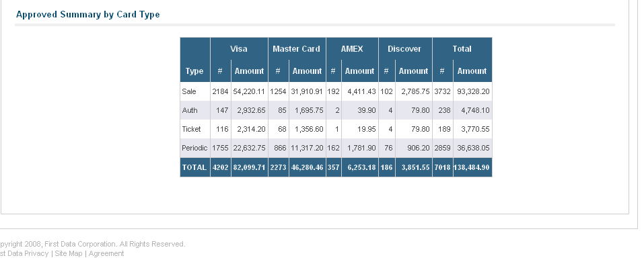Select the Visa column header
The image size is (644, 260).
239,49
